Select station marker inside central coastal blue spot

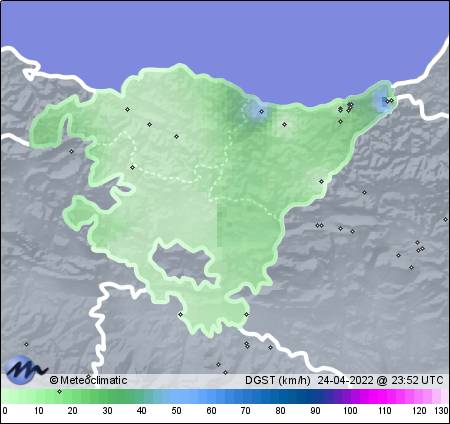click(x=262, y=111)
